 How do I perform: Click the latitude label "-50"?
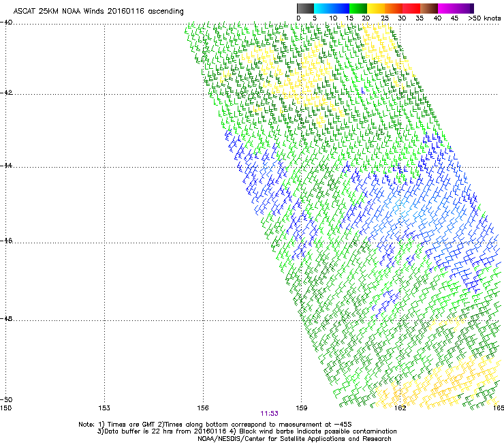pyautogui.click(x=6, y=399)
